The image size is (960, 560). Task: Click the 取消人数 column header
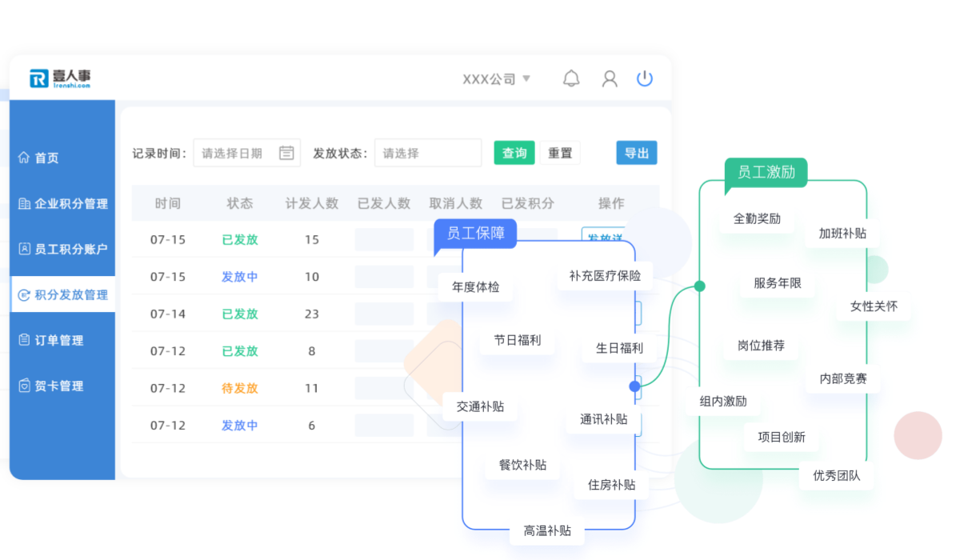pos(456,203)
